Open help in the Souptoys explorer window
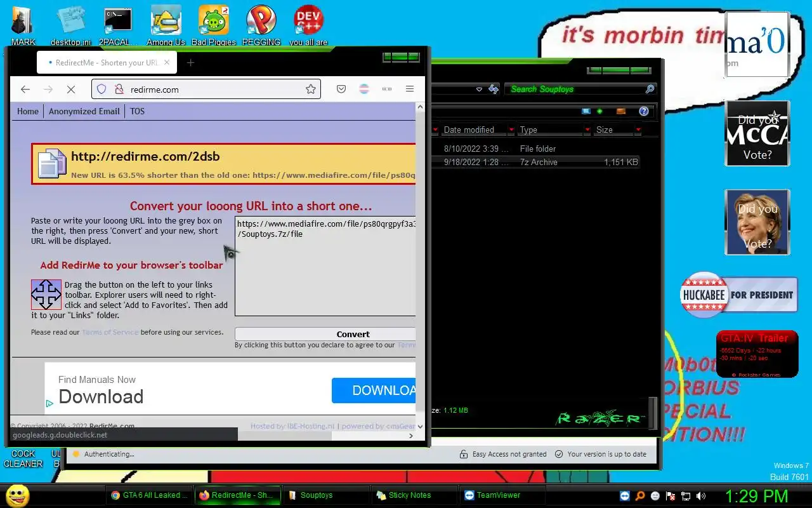Viewport: 812px width, 508px height. tap(644, 111)
